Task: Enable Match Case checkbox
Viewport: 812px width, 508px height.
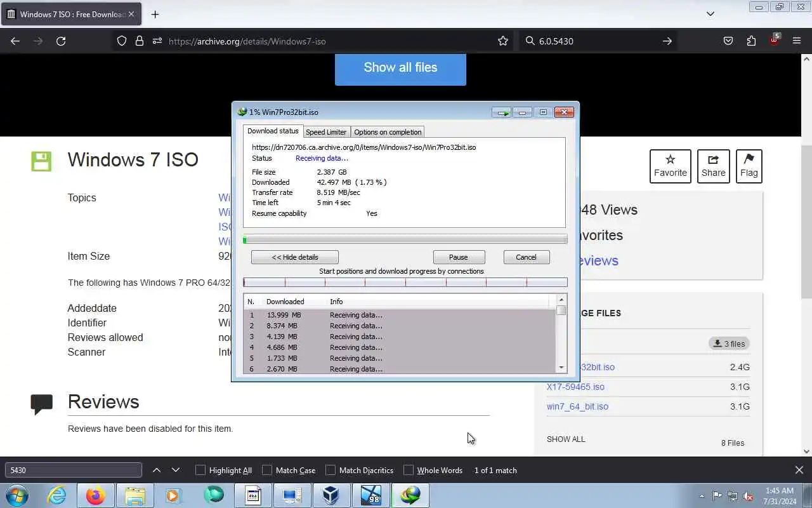Action: pos(267,471)
